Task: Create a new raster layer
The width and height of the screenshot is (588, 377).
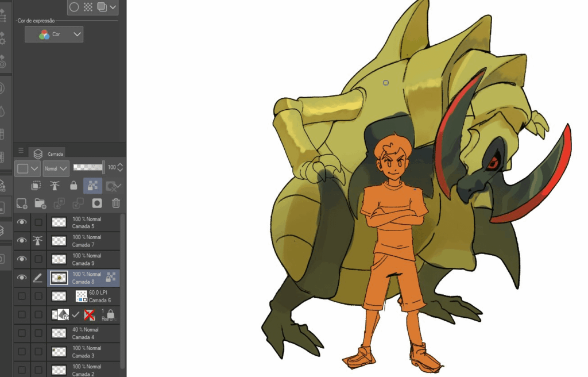Action: click(22, 203)
